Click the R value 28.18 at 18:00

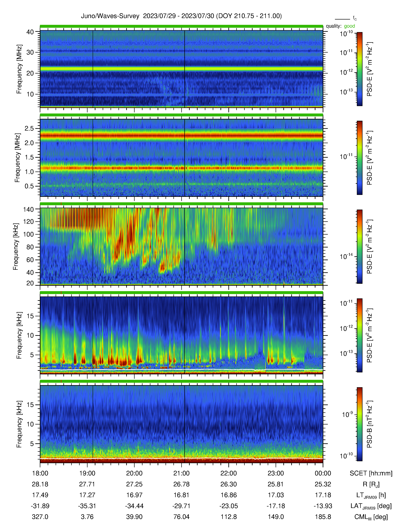click(x=40, y=484)
